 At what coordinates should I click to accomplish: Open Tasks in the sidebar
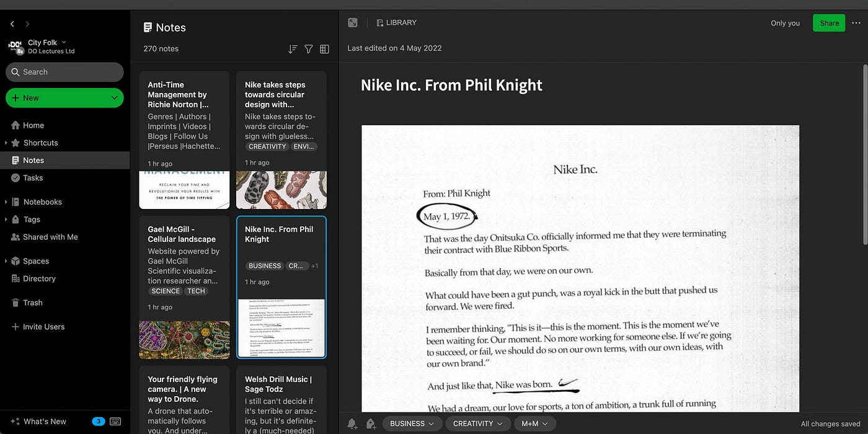pyautogui.click(x=33, y=178)
